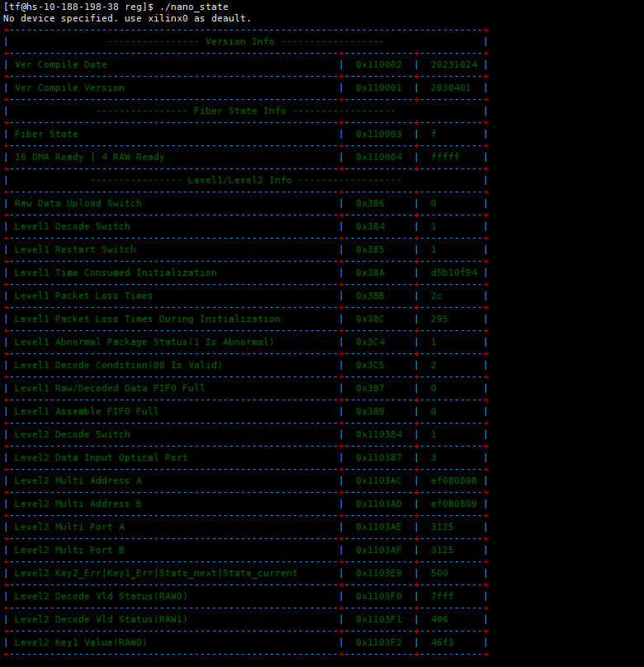
Task: Click the Level1/Level2 Info section header
Action: 245,180
